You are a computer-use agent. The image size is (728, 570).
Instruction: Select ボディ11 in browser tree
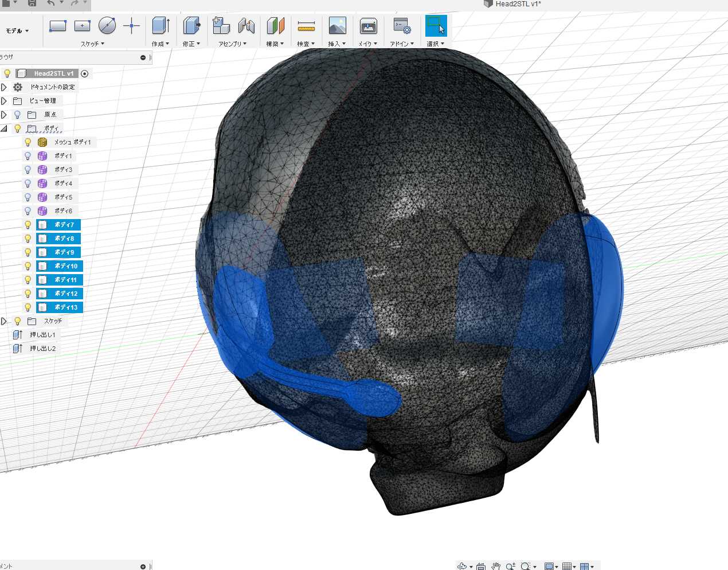[60, 280]
